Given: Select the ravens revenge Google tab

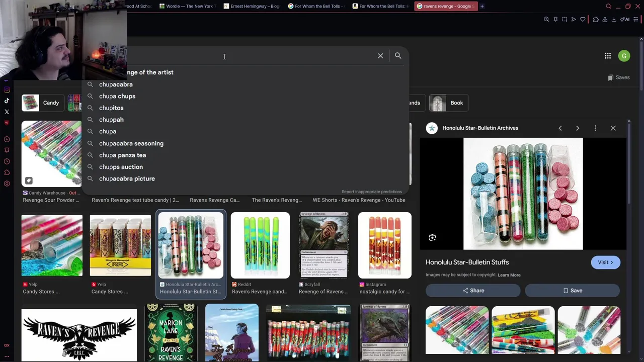Looking at the screenshot, I should pyautogui.click(x=446, y=6).
